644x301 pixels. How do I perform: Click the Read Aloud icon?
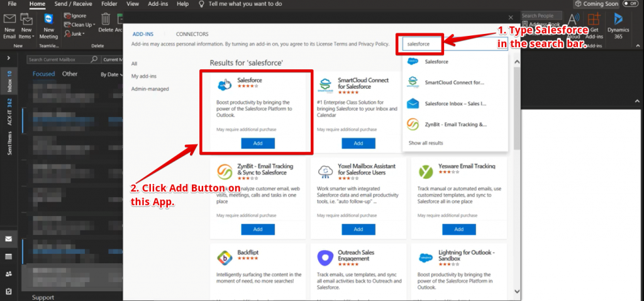[574, 20]
